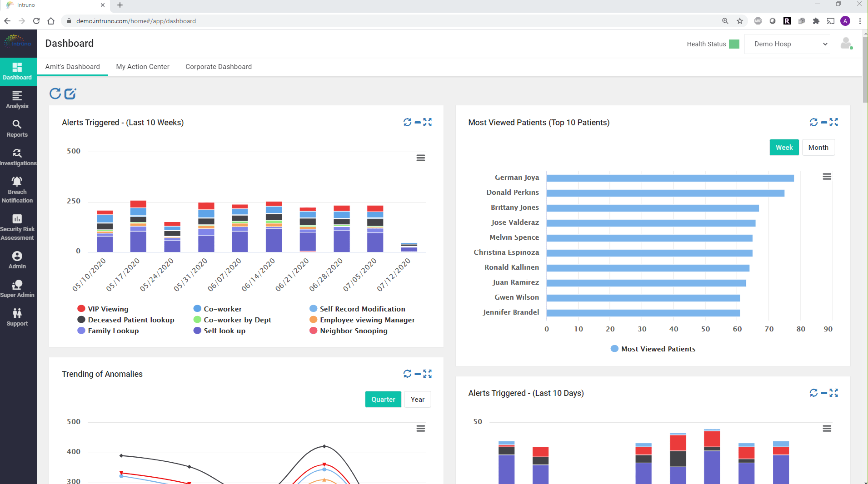
Task: Switch to Corporate Dashboard tab
Action: click(x=219, y=67)
